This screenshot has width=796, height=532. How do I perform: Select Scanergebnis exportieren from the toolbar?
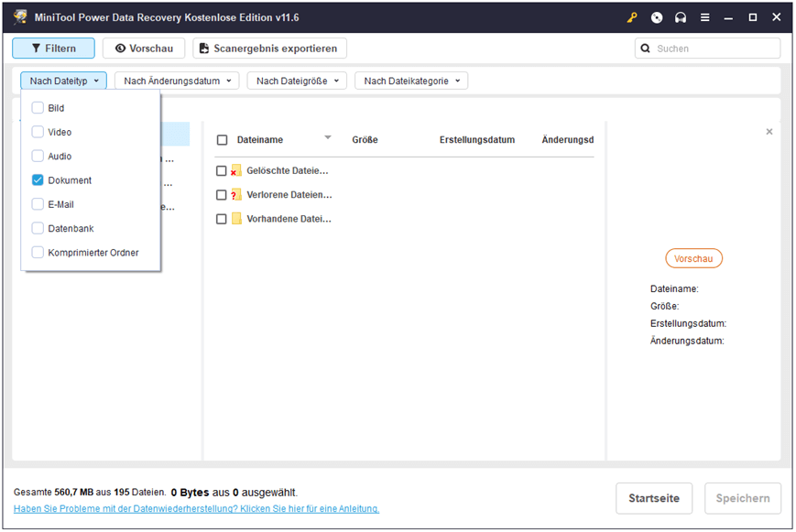(270, 48)
